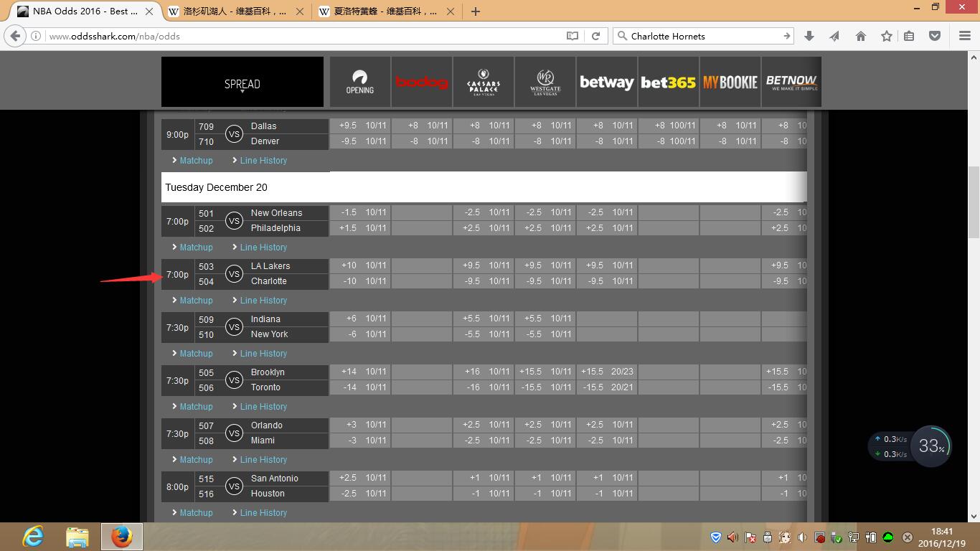Show the bookmarks list icon
Viewport: 980px width, 551px height.
(909, 36)
